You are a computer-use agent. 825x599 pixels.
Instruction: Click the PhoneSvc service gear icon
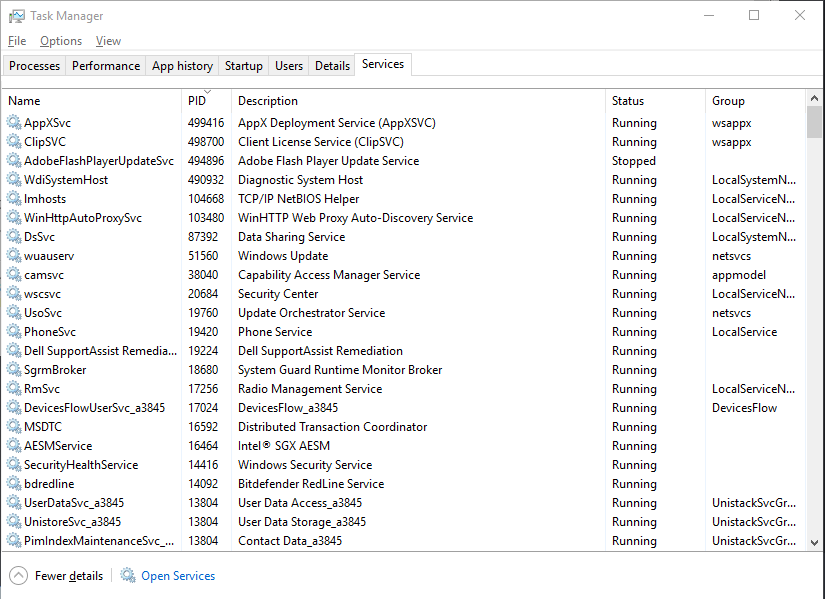coord(14,332)
